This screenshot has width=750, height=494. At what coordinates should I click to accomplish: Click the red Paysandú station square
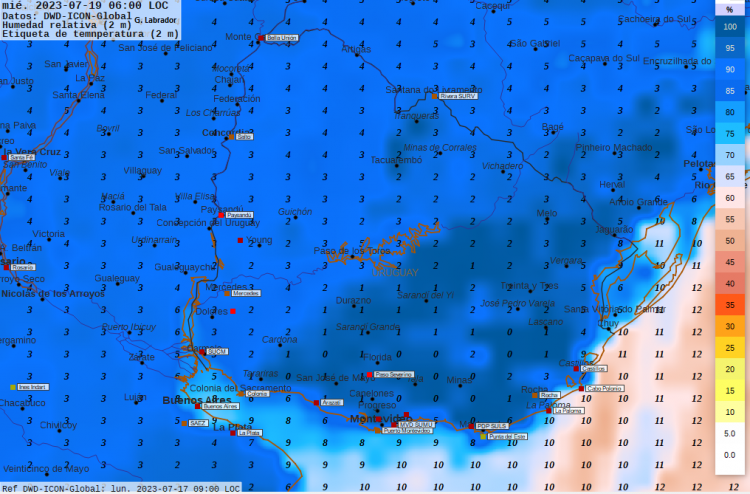point(222,214)
